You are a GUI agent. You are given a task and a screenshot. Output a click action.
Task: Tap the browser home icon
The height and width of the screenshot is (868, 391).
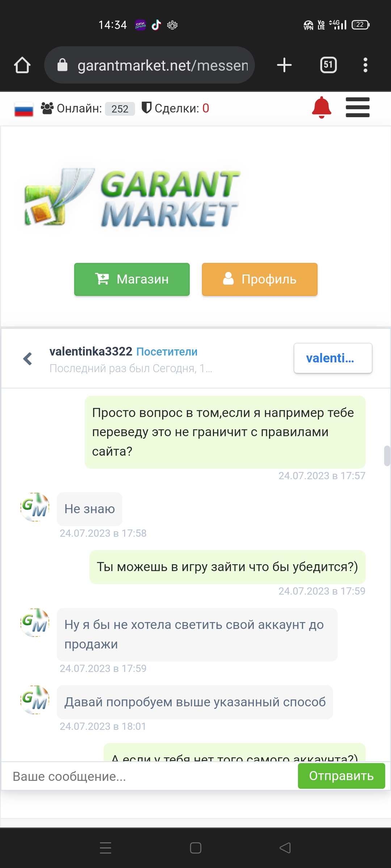point(22,65)
